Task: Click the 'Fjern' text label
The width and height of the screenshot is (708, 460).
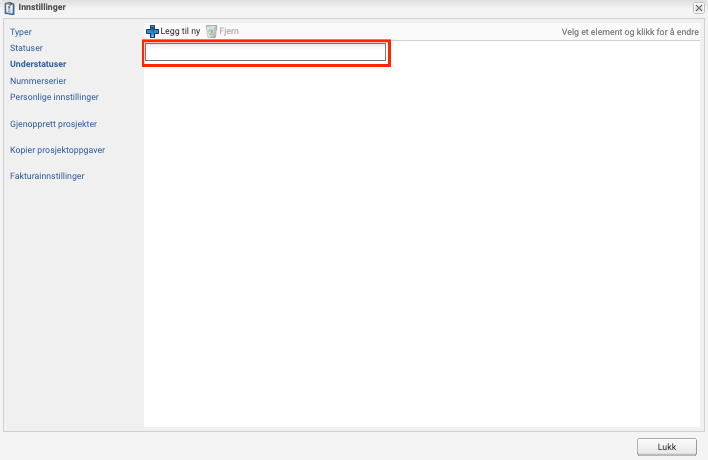Action: pyautogui.click(x=229, y=32)
